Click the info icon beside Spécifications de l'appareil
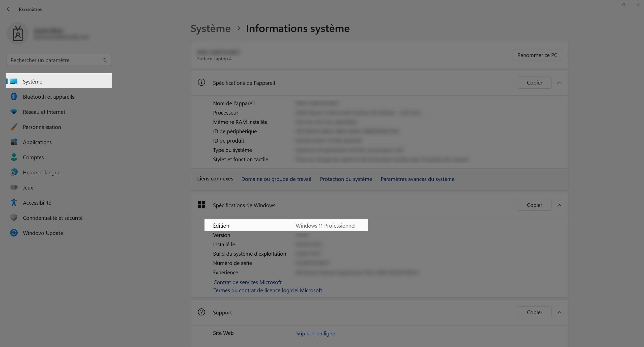Image resolution: width=644 pixels, height=347 pixels. (201, 83)
